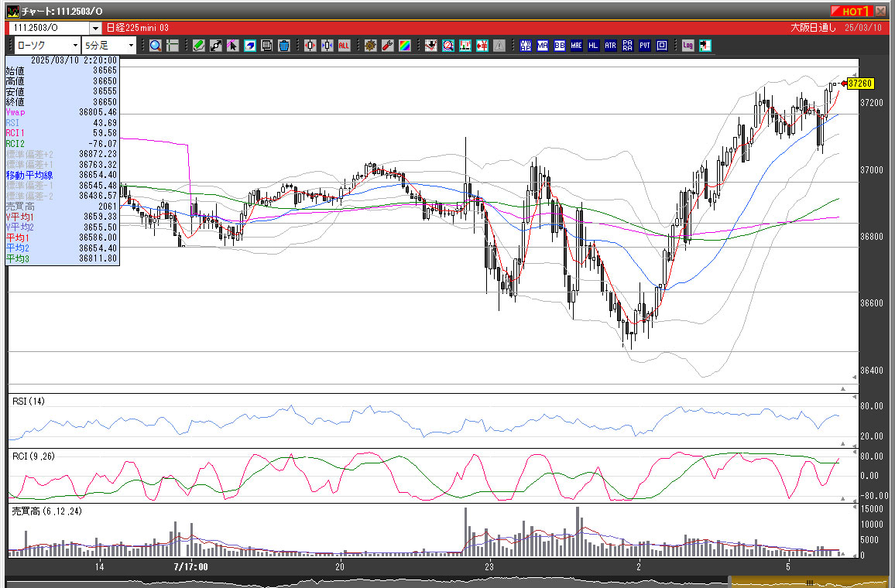This screenshot has width=895, height=588.
Task: Click the red wrench settings icon
Action: 388,46
